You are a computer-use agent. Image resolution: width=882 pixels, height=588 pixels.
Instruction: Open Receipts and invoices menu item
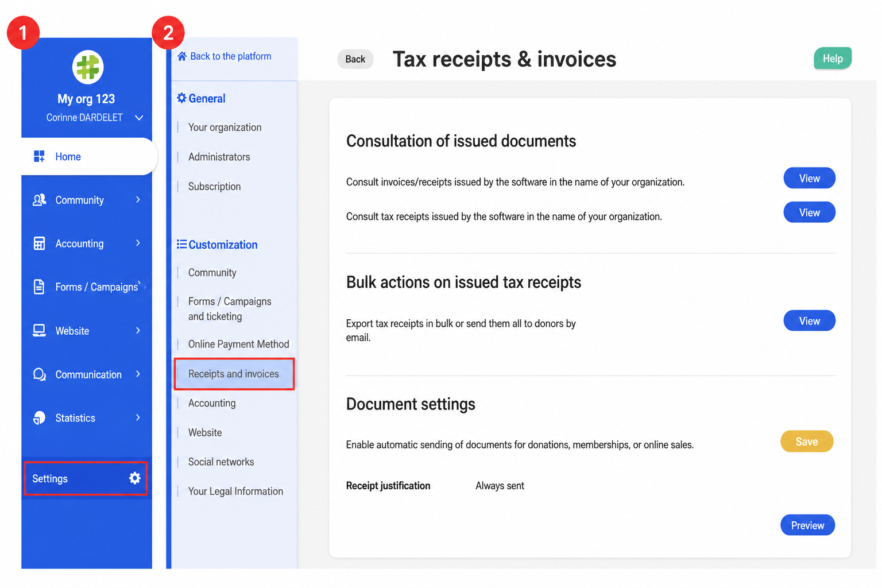[x=234, y=374]
